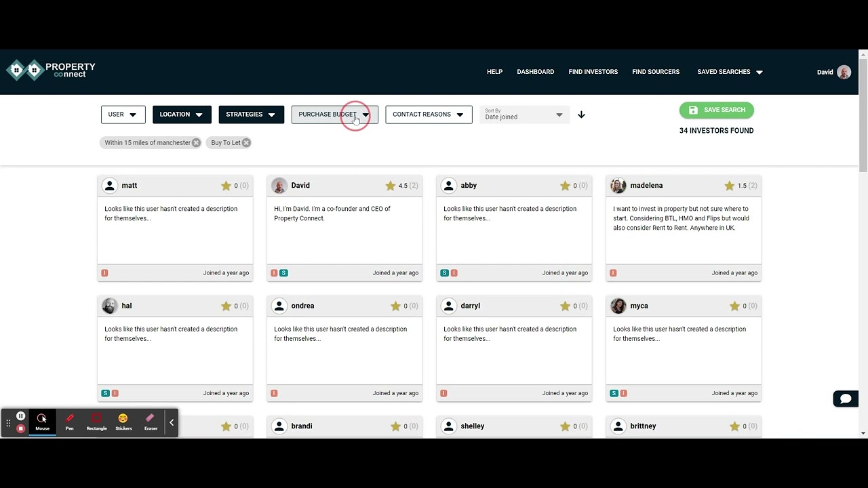868x488 pixels.
Task: Open David's profile avatar in header
Action: tap(844, 72)
